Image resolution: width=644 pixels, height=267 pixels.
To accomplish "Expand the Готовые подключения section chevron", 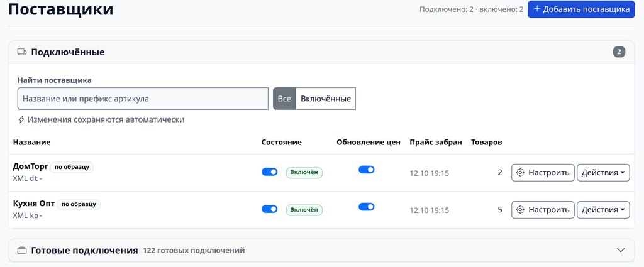I will coord(621,250).
